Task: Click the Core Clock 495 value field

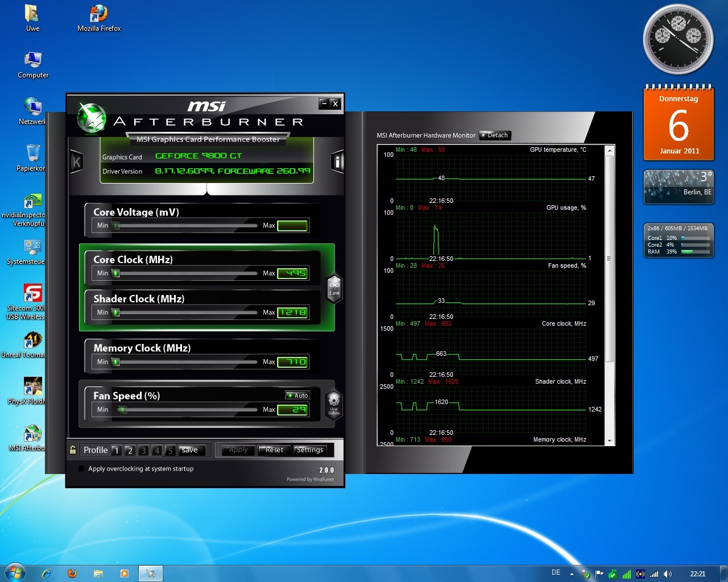Action: click(293, 273)
